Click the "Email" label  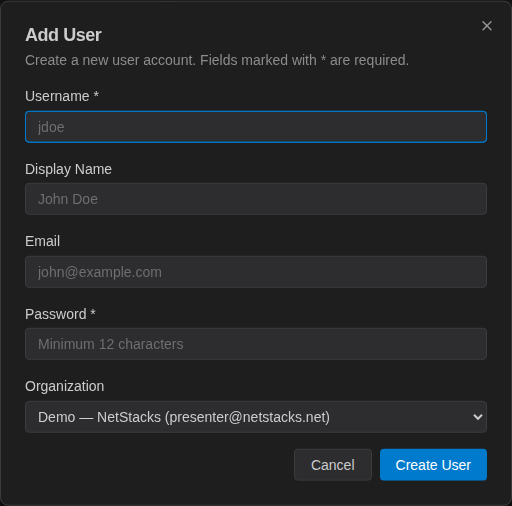point(43,241)
